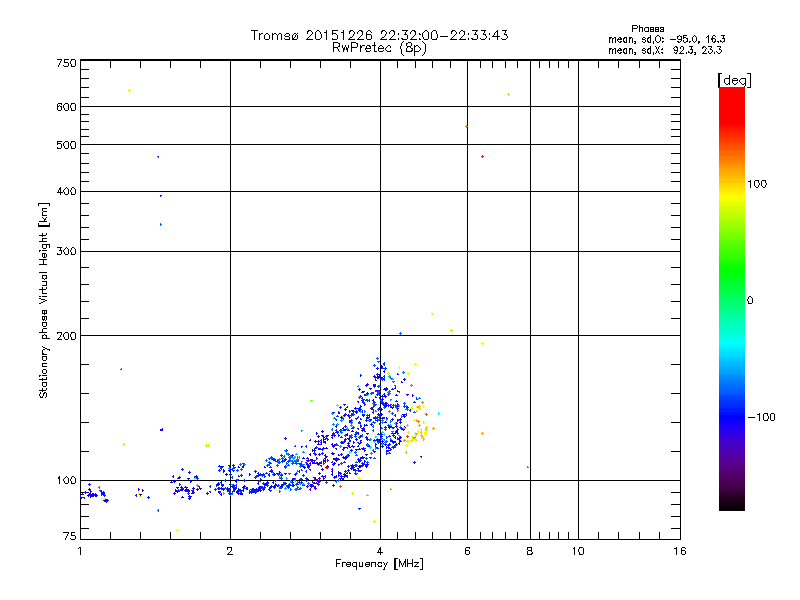Click the isolated red data point above 6 MHz below 500 km
Image resolution: width=800 pixels, height=600 pixels.
pos(483,157)
